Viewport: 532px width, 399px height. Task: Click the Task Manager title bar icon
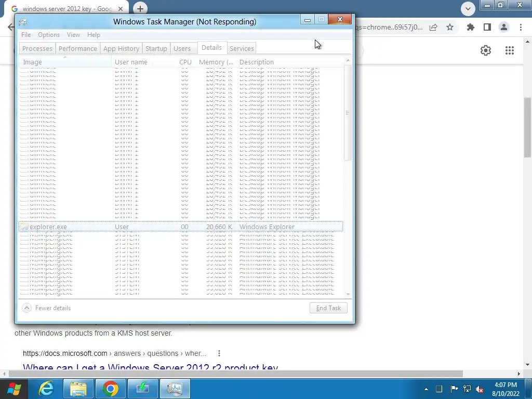23,22
